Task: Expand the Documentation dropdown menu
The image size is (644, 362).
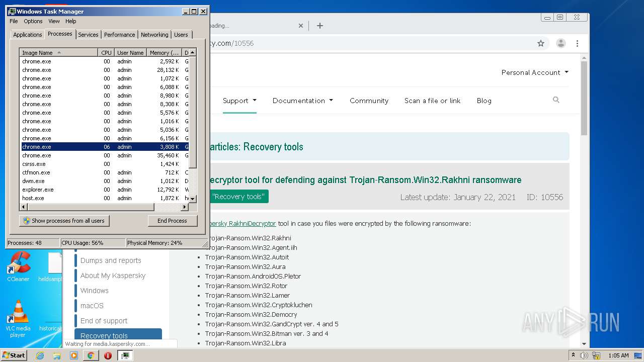Action: [303, 101]
